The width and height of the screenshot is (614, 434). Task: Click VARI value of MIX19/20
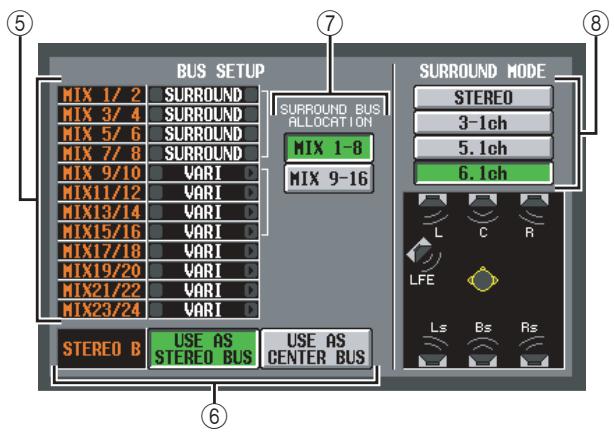click(x=203, y=271)
